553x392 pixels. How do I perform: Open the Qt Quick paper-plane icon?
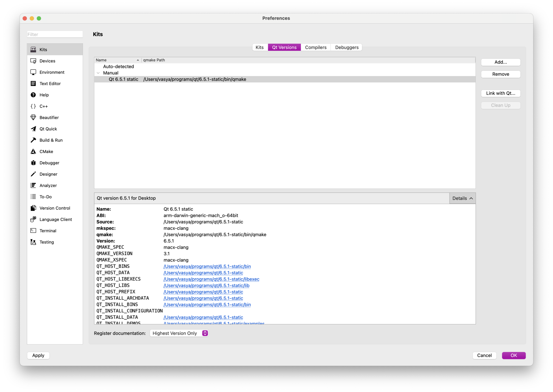coord(33,129)
